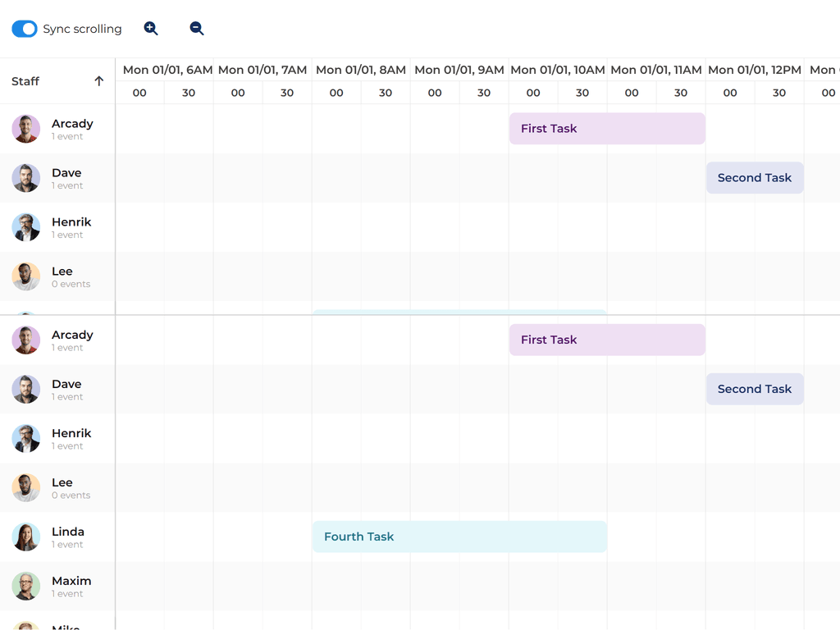Click Dave's avatar photo
The image size is (840, 630).
tap(25, 178)
